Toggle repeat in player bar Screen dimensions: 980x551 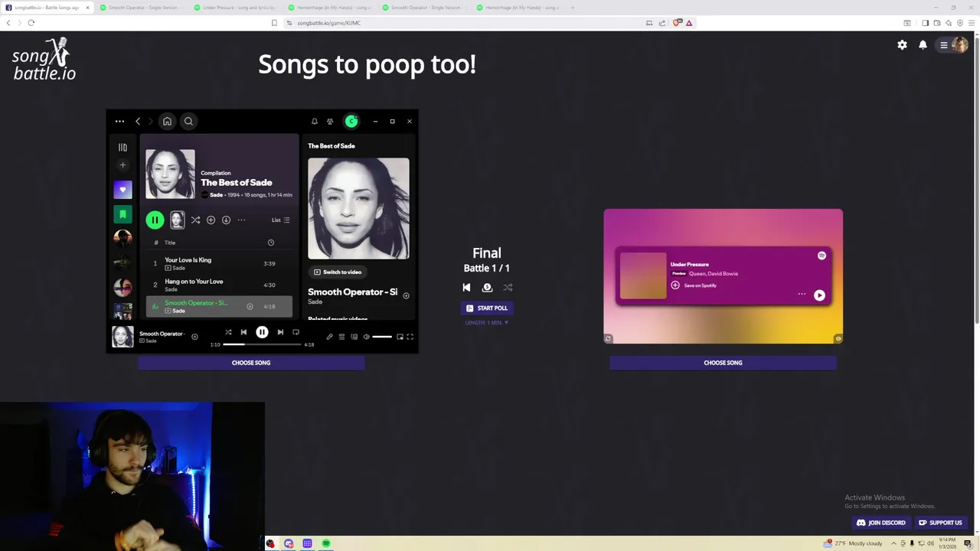coord(296,332)
